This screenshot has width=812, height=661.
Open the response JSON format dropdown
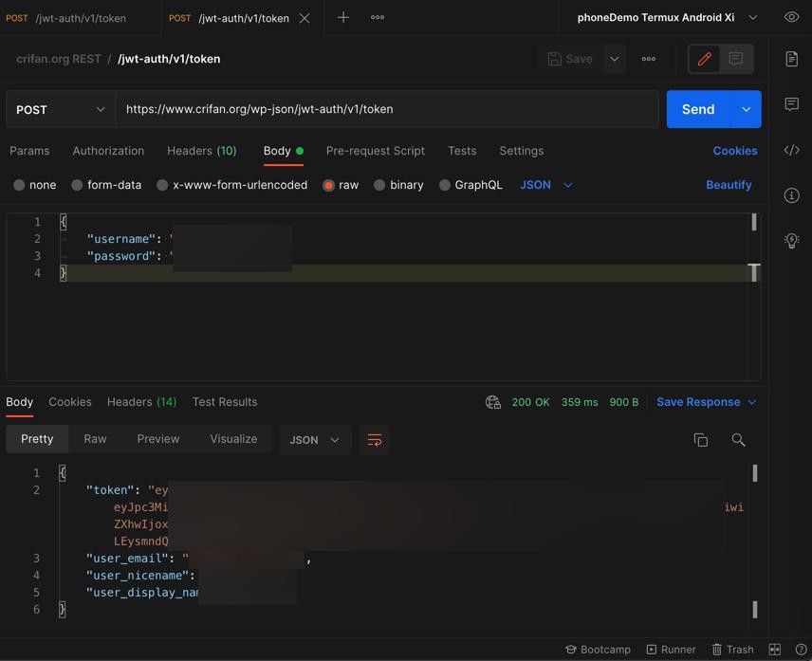click(x=315, y=440)
